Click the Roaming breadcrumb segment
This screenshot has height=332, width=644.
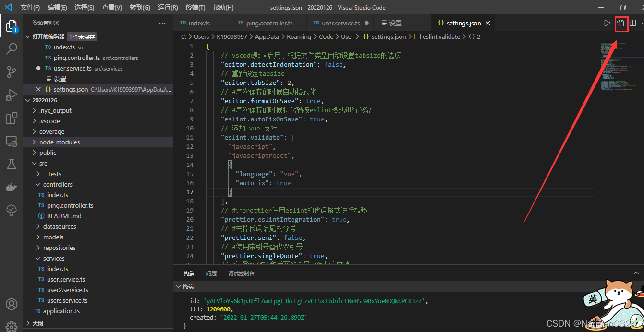pos(299,36)
